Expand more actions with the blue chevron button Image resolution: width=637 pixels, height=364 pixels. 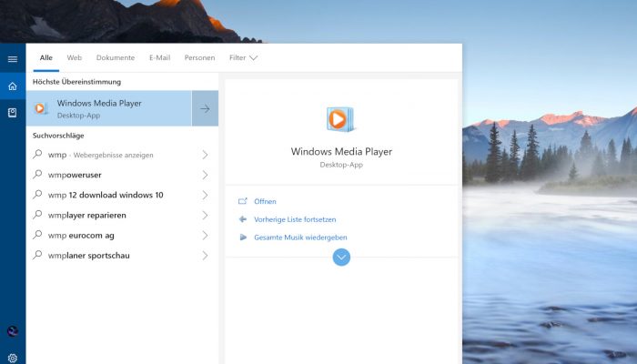point(341,258)
